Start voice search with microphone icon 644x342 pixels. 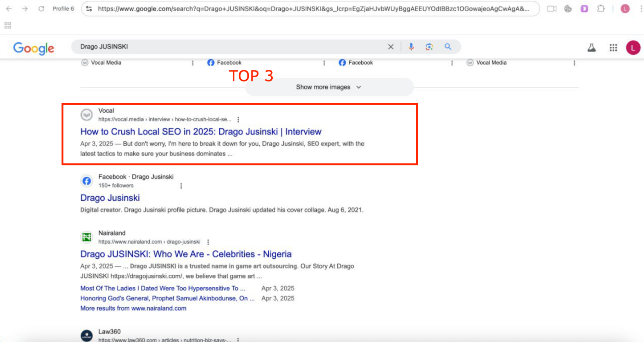pyautogui.click(x=411, y=47)
